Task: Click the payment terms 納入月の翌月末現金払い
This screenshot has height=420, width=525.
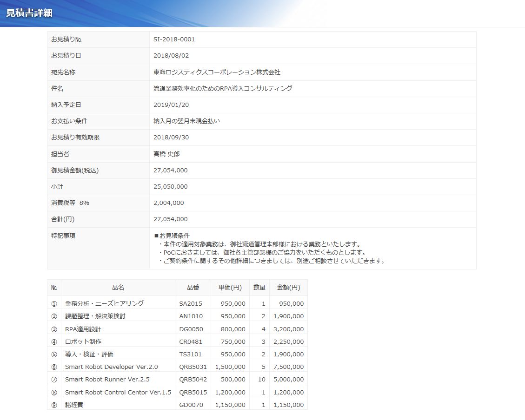Action: coord(186,121)
